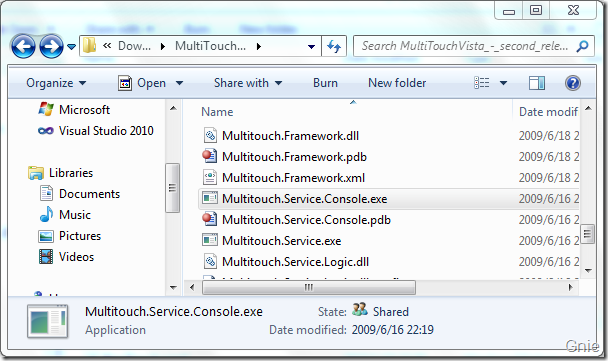Click the Burn button
This screenshot has width=608, height=361.
pyautogui.click(x=325, y=83)
